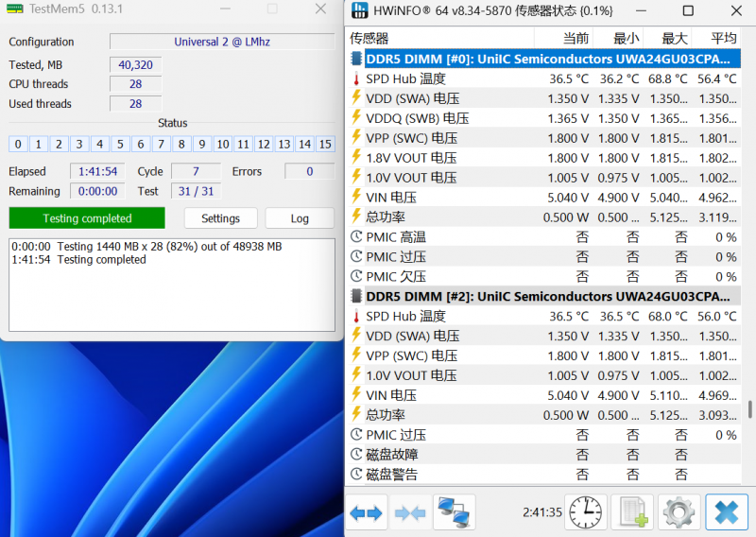Click the collapse layout arrows icon

tap(410, 512)
